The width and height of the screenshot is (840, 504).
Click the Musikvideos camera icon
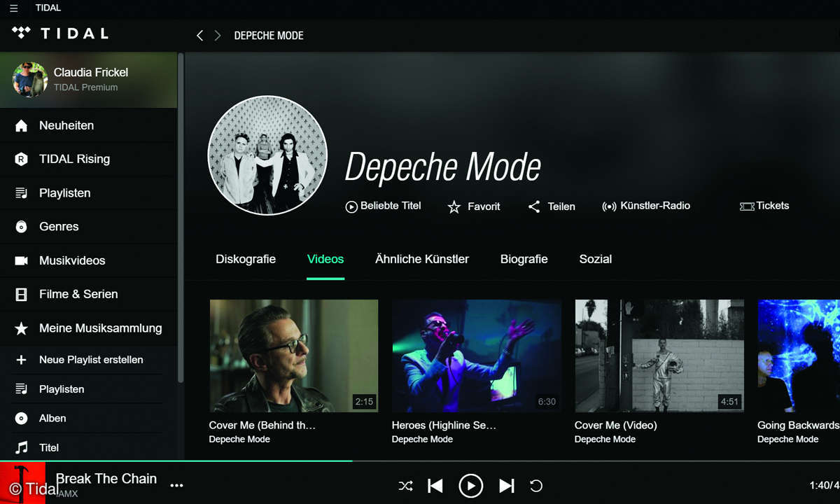(x=22, y=260)
